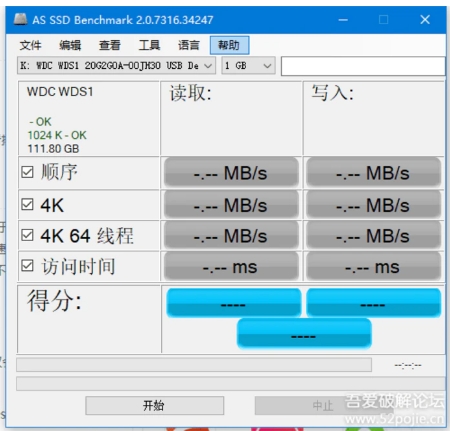450x431 pixels.
Task: Click the 中止 abort button
Action: point(323,405)
